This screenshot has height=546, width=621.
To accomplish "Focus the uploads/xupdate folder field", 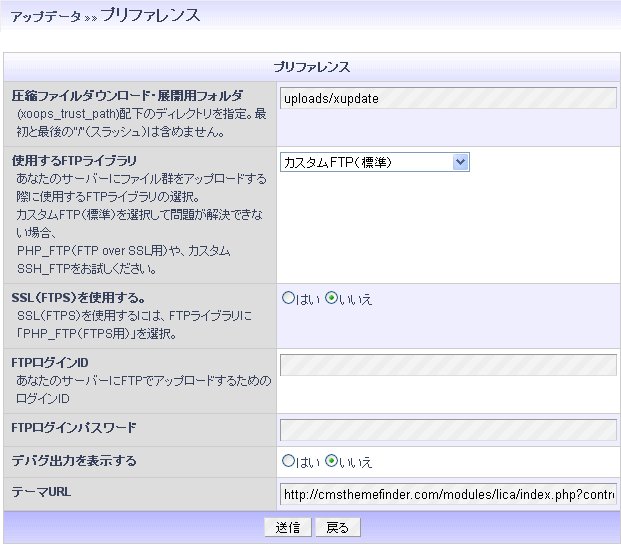I will pyautogui.click(x=448, y=98).
